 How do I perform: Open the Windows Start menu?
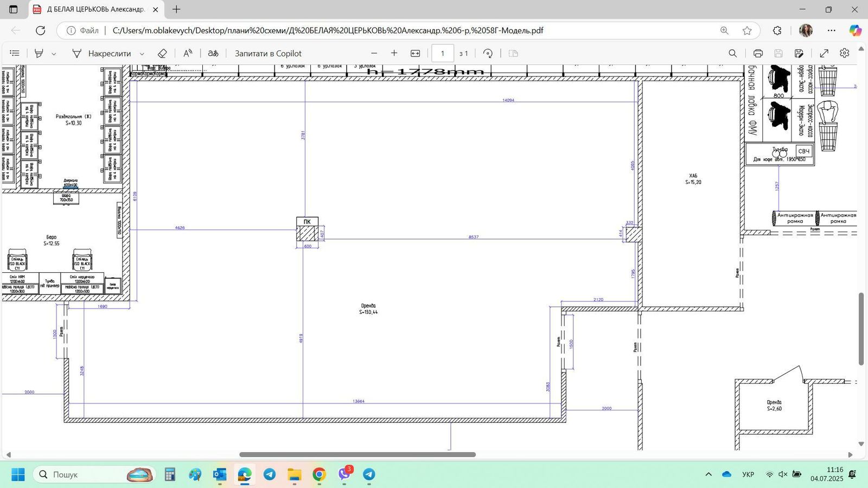(x=18, y=474)
